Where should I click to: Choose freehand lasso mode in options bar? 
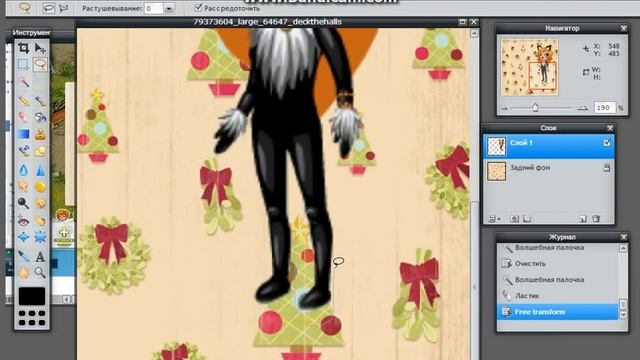[x=49, y=8]
